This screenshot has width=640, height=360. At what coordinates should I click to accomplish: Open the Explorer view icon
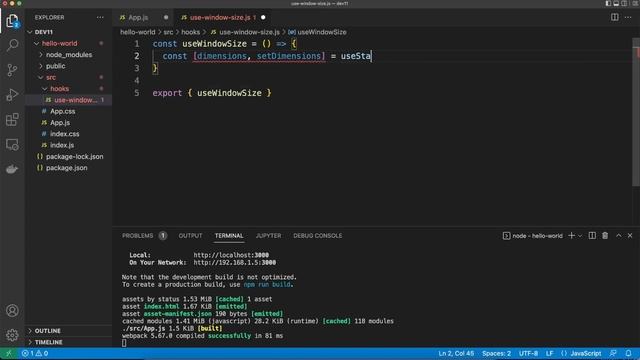click(x=12, y=21)
